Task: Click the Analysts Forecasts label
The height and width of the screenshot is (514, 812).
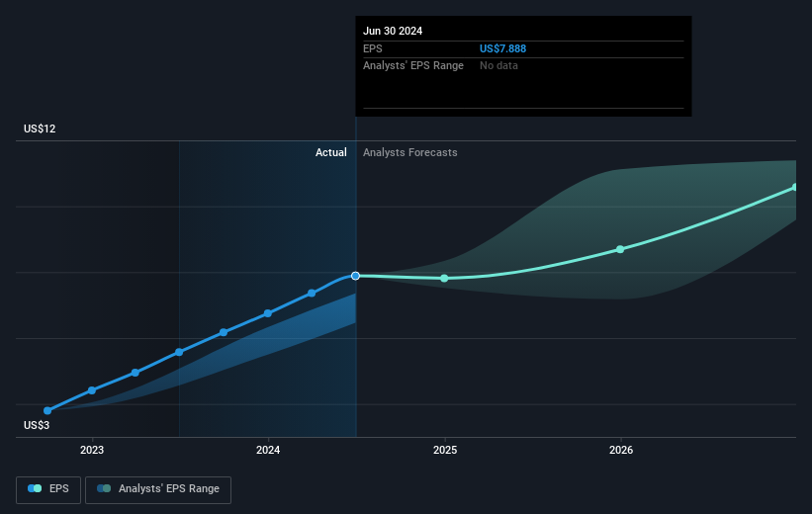Action: [410, 152]
